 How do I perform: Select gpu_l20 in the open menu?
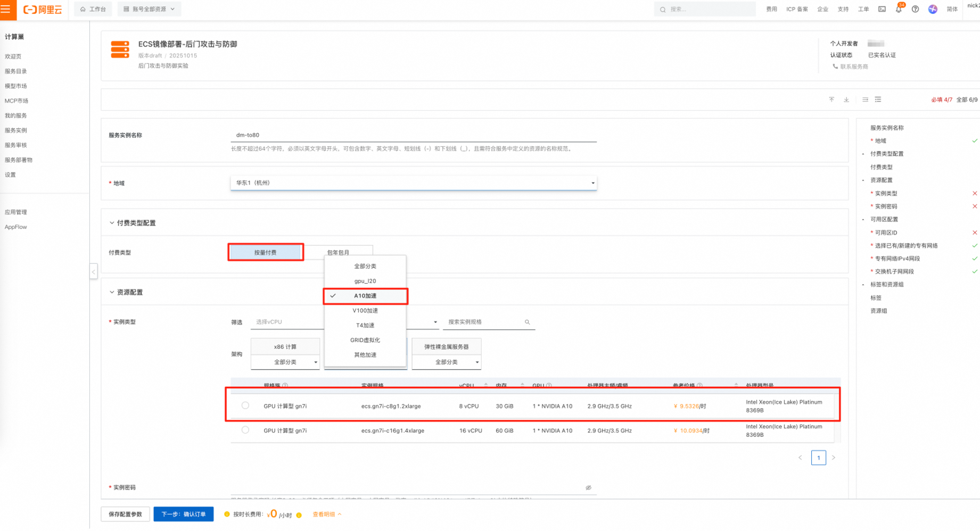(x=365, y=281)
